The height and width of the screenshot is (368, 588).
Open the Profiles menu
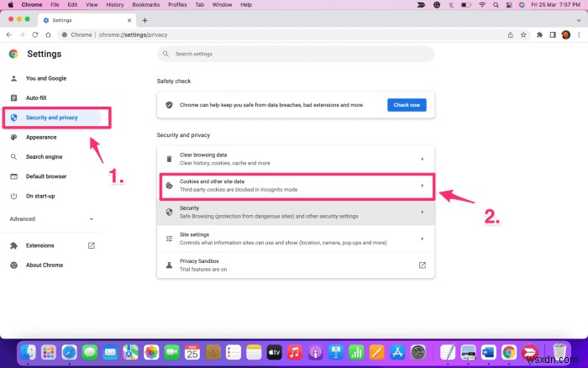tap(177, 5)
